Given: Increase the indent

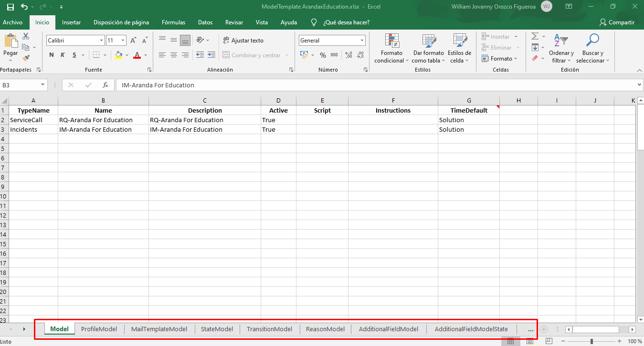Looking at the screenshot, I should click(211, 55).
